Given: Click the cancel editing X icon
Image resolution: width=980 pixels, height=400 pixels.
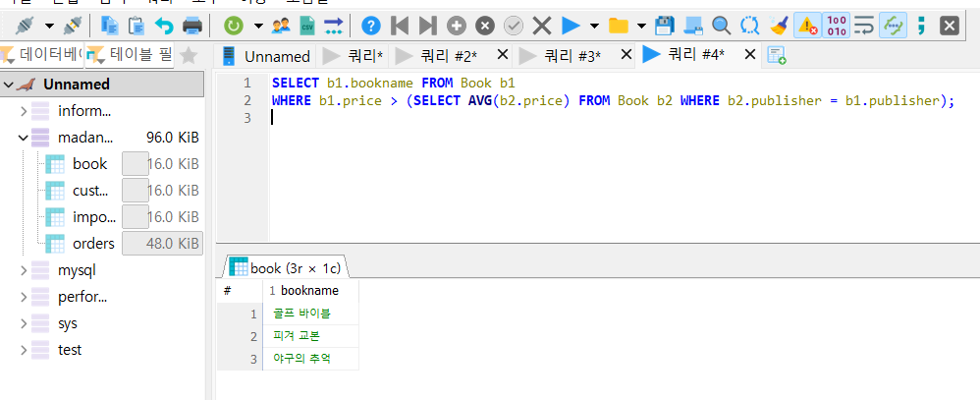Looking at the screenshot, I should point(542,26).
